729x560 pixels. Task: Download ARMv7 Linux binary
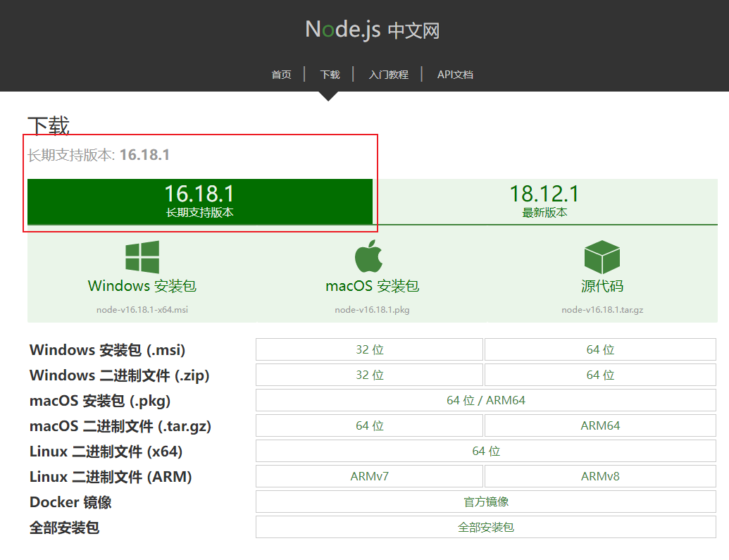(x=370, y=476)
